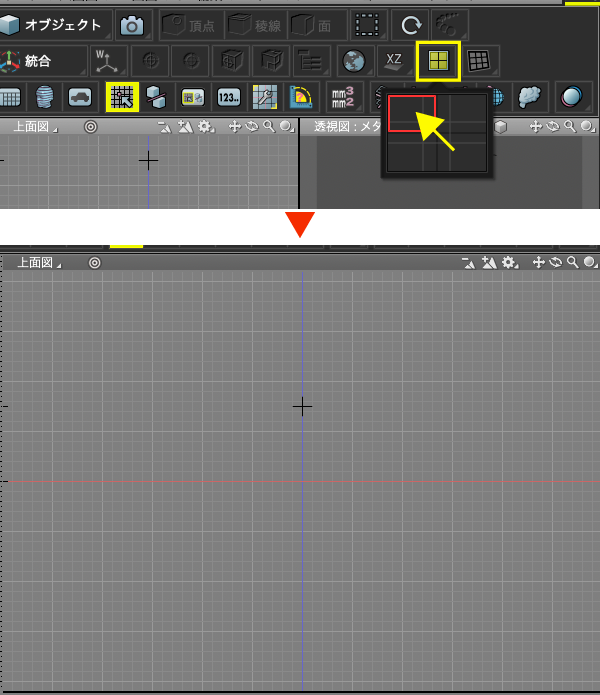600x695 pixels.
Task: Toggle the grid snap highlighted icon
Action: coord(122,97)
